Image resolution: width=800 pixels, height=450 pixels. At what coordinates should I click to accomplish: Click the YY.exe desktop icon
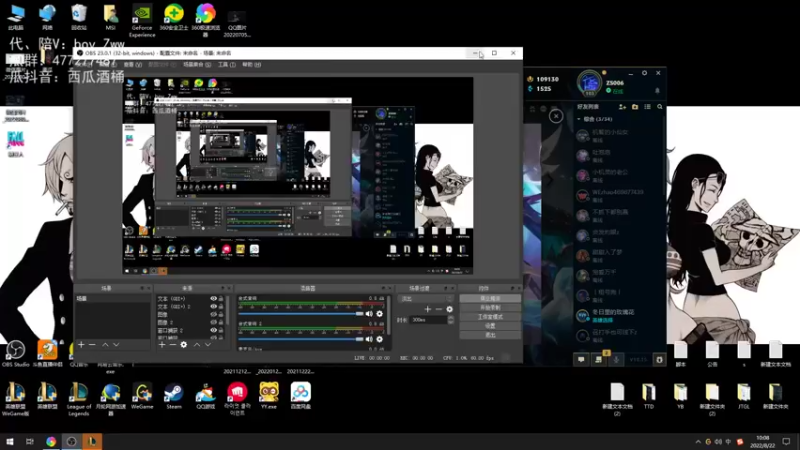268,396
